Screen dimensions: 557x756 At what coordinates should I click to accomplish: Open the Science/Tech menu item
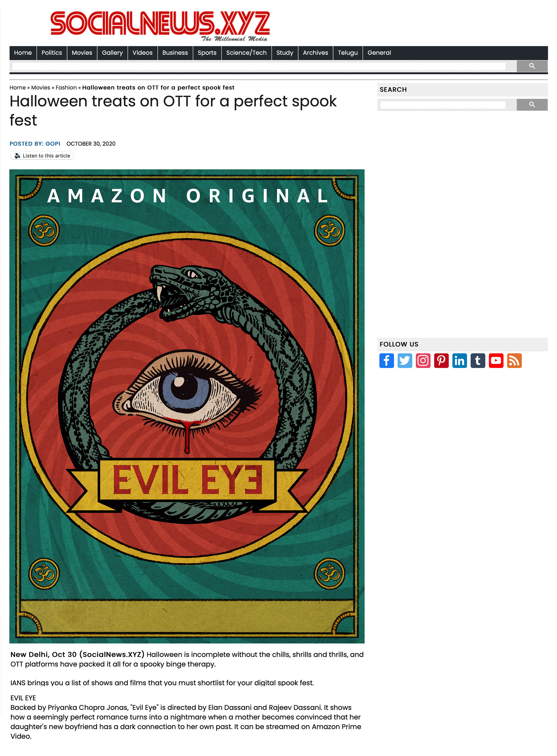[x=246, y=53]
